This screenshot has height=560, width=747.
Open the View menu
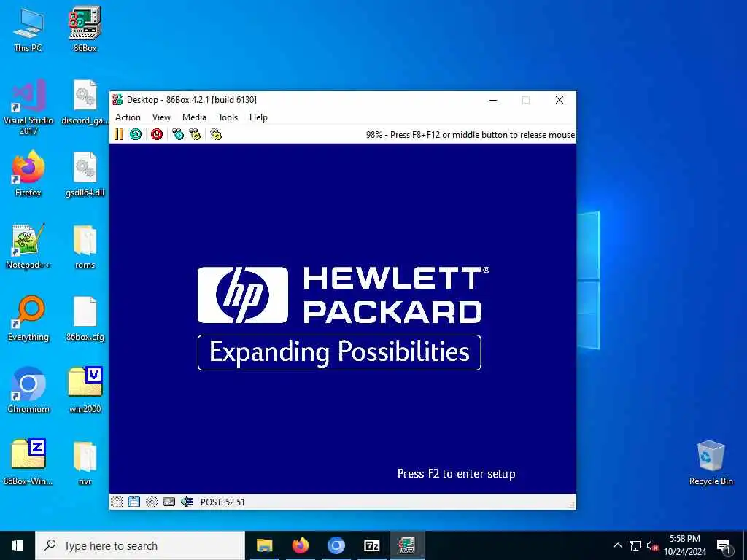(161, 117)
